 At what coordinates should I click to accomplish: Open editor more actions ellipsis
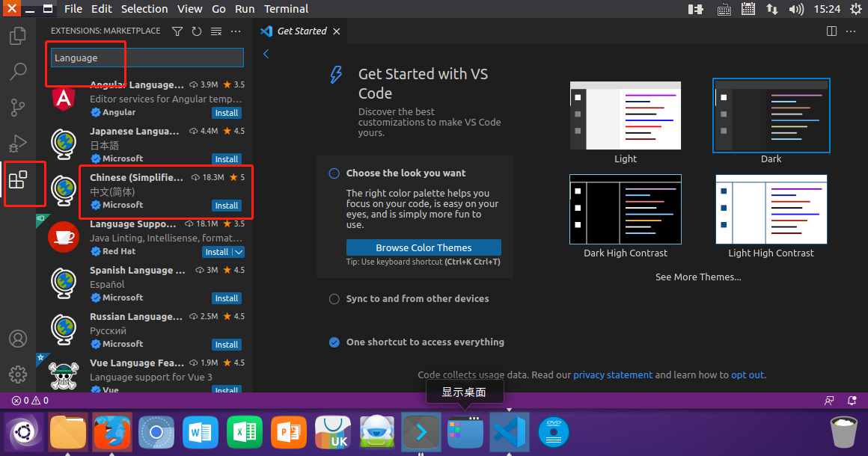851,31
